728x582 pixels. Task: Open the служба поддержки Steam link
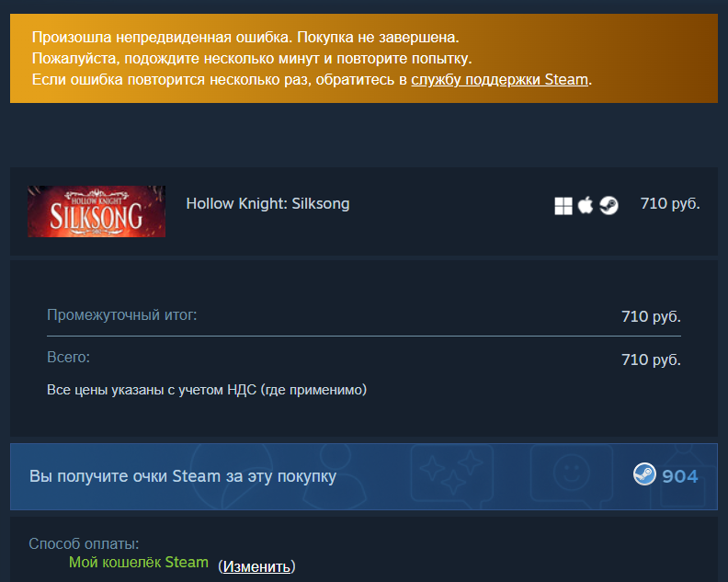point(499,79)
